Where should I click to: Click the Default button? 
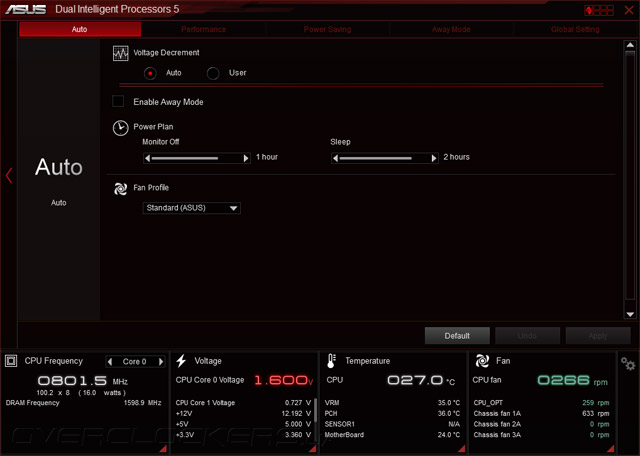[457, 336]
